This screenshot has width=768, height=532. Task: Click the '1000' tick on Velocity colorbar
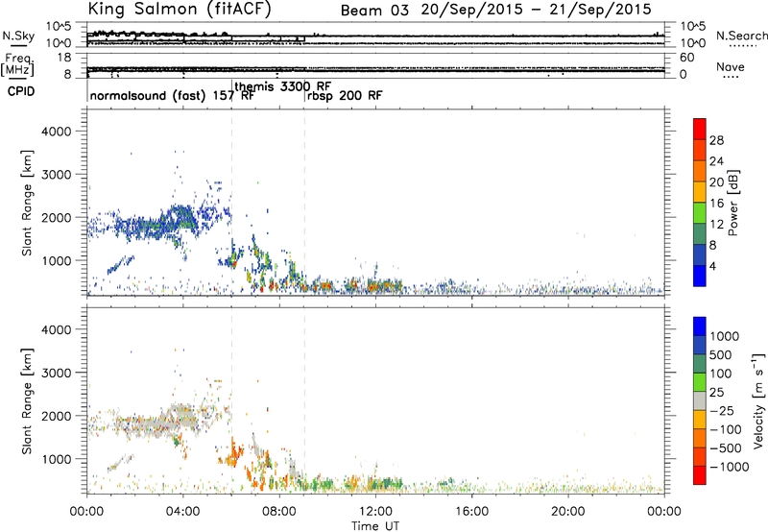tap(725, 336)
